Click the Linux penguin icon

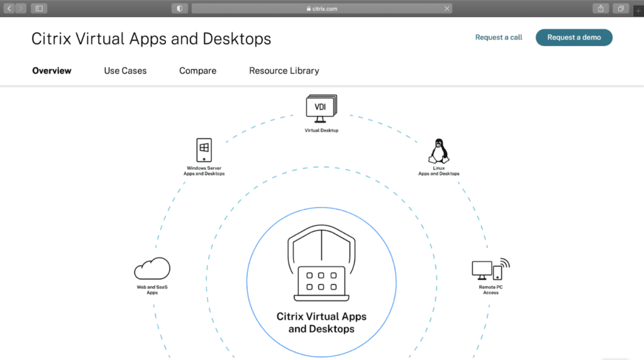tap(438, 151)
